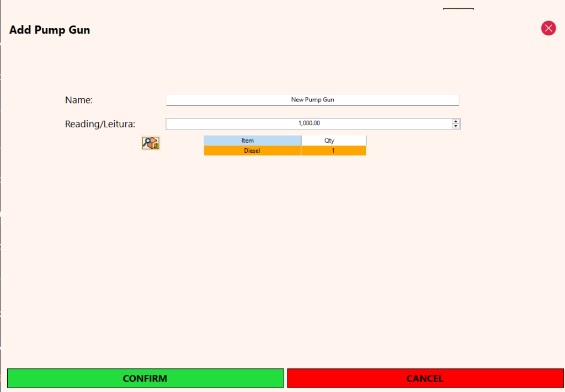Select the Item column header

pyautogui.click(x=252, y=141)
